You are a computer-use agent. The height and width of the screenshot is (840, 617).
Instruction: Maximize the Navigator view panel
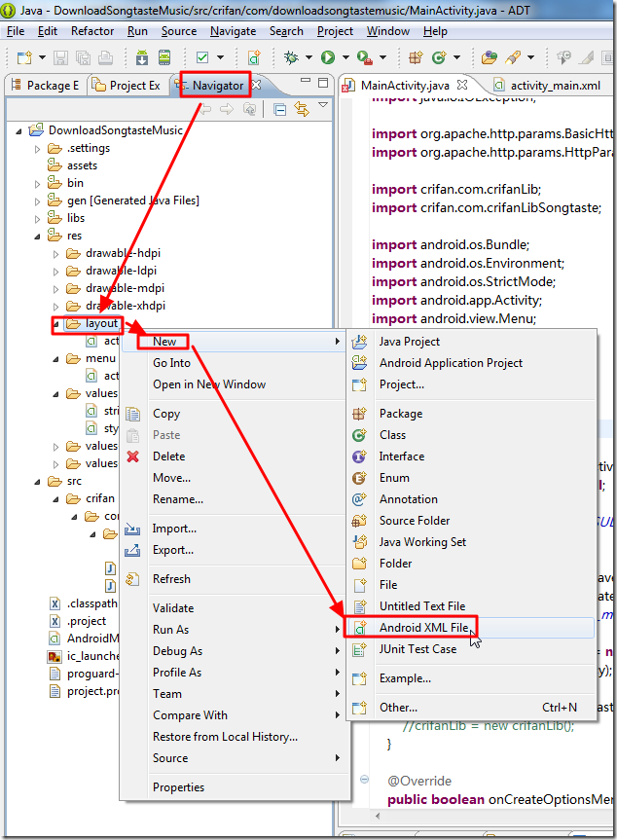click(323, 83)
